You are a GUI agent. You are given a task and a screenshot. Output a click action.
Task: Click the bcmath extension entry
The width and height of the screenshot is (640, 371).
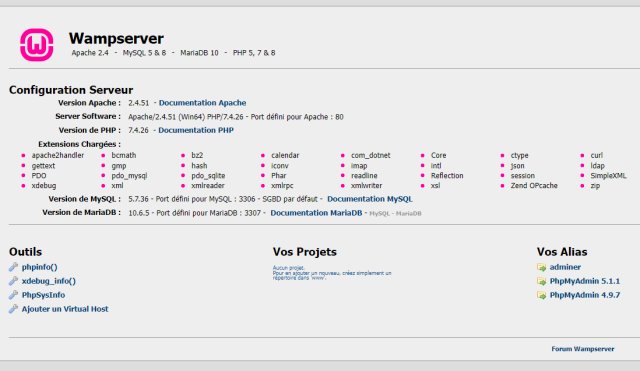[x=124, y=156]
